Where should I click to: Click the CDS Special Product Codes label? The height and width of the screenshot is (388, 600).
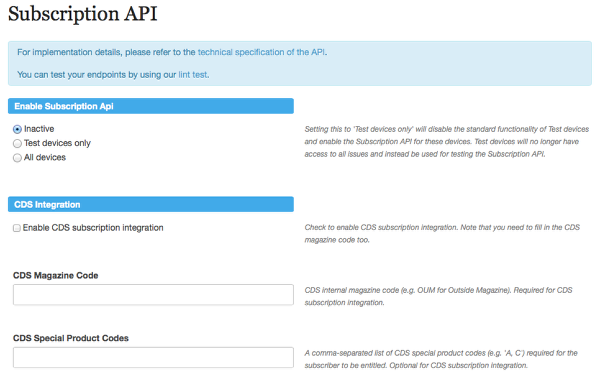point(71,338)
